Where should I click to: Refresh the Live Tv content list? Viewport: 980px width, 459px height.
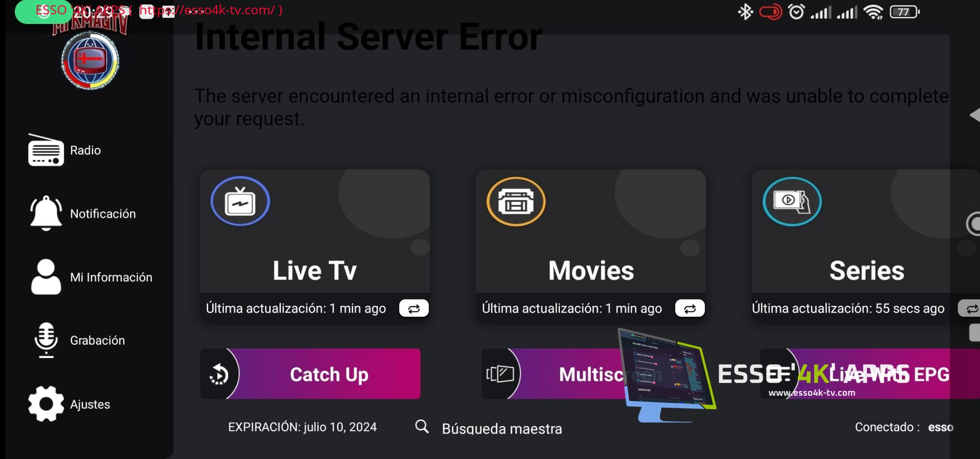(414, 308)
